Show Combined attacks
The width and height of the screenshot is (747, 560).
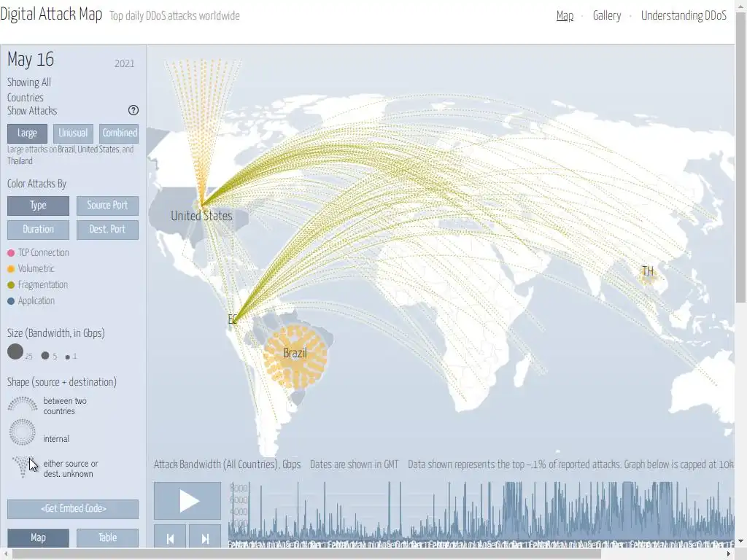tap(119, 133)
